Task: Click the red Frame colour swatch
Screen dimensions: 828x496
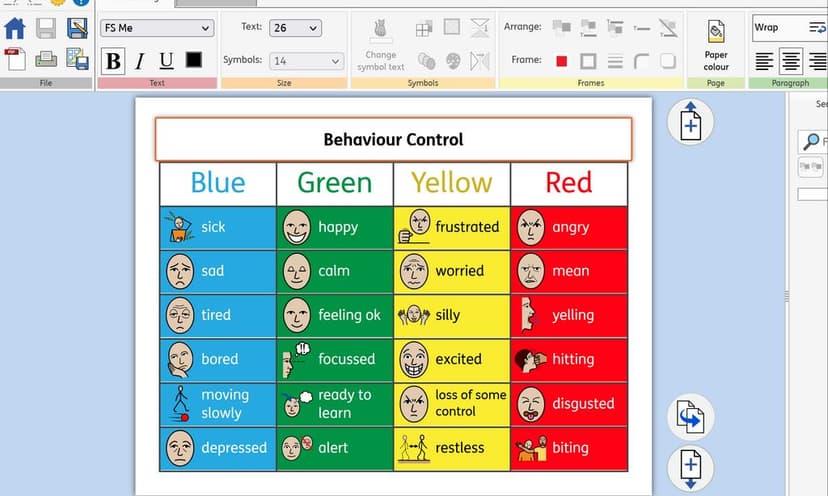Action: pos(561,61)
